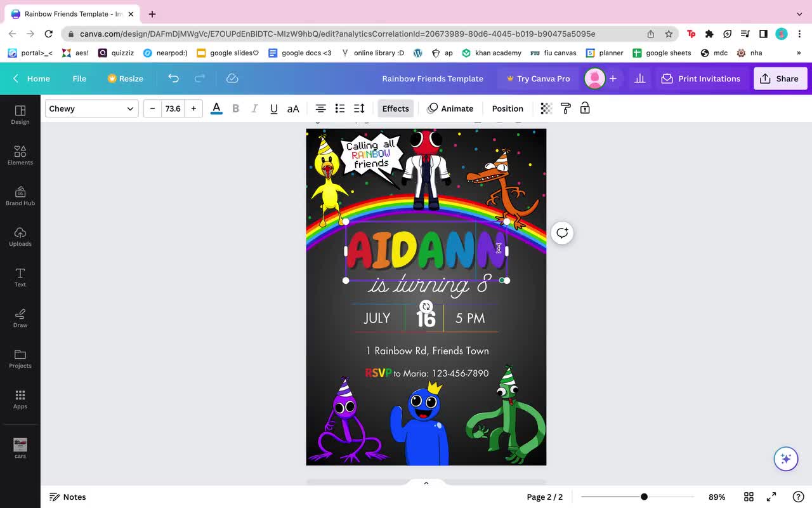Open the khan academy bookmark

point(492,53)
